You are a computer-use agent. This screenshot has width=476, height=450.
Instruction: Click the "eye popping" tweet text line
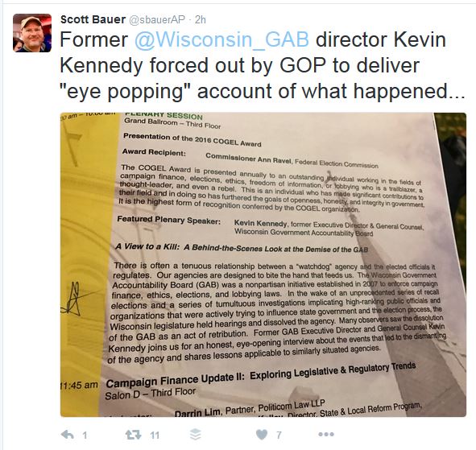pyautogui.click(x=263, y=91)
